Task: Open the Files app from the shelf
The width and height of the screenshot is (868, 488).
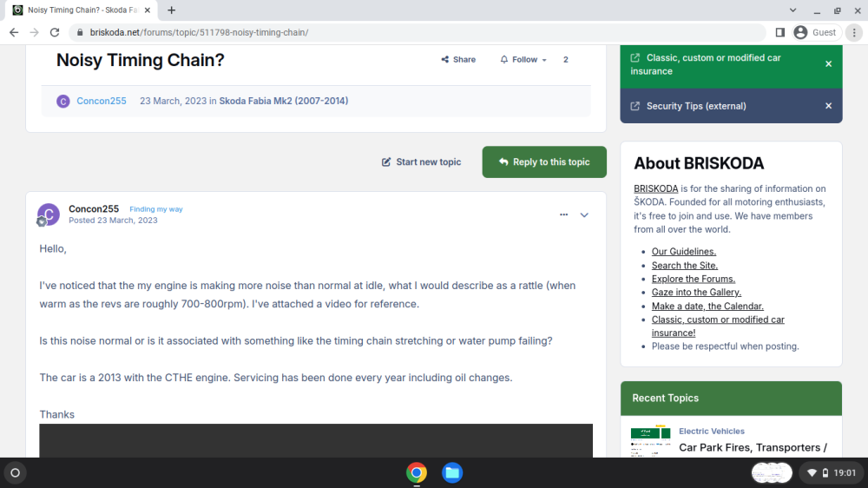Action: pyautogui.click(x=452, y=473)
